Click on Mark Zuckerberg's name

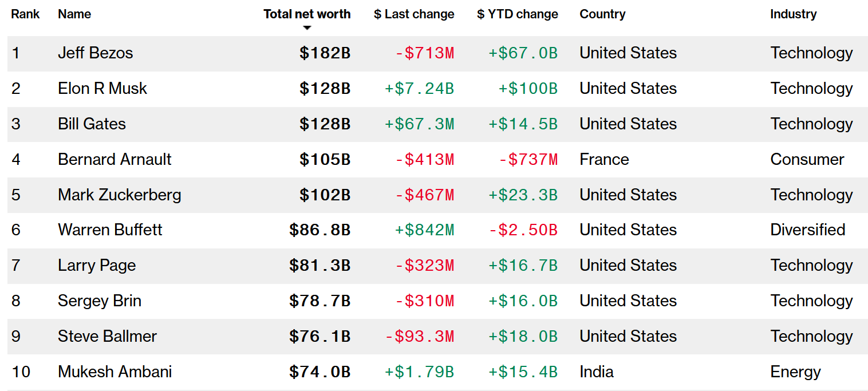point(119,195)
